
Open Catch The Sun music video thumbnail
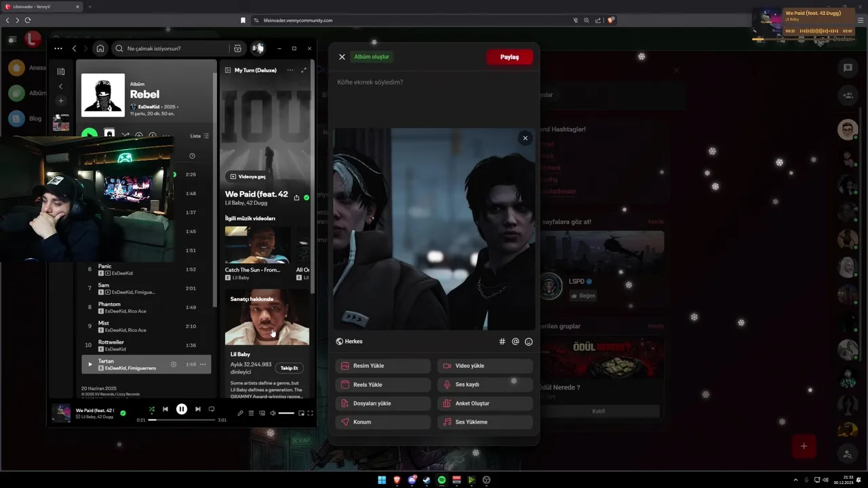click(258, 245)
